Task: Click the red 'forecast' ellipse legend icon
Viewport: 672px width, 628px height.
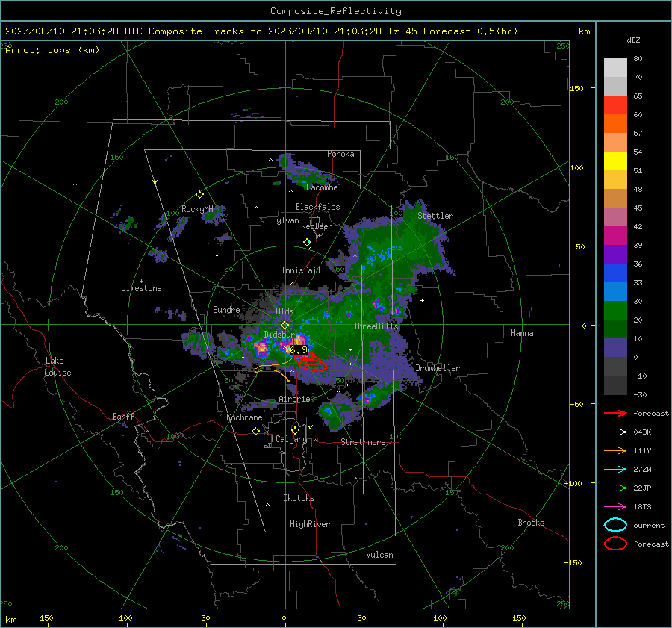Action: (x=615, y=544)
